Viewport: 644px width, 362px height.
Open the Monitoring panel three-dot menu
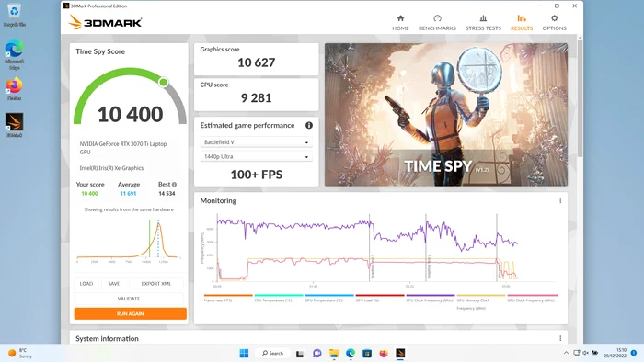(x=560, y=200)
